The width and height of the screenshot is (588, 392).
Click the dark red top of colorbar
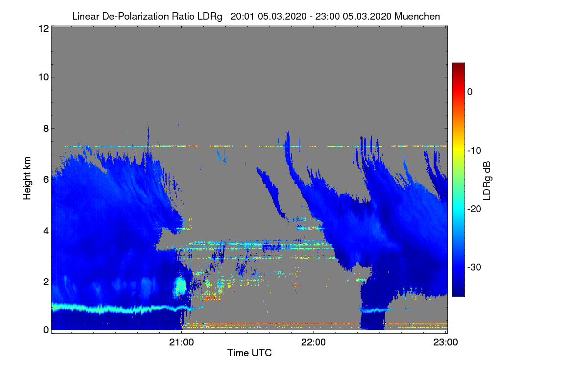(x=458, y=67)
